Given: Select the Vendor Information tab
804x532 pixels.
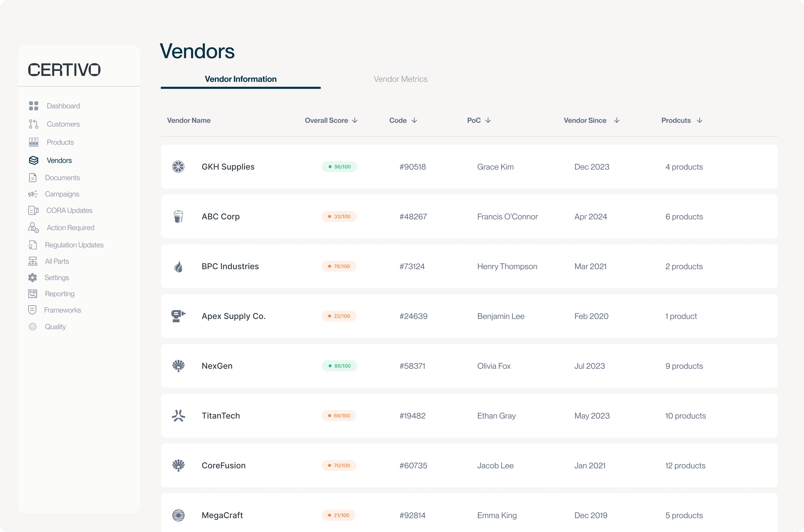Looking at the screenshot, I should pyautogui.click(x=240, y=79).
